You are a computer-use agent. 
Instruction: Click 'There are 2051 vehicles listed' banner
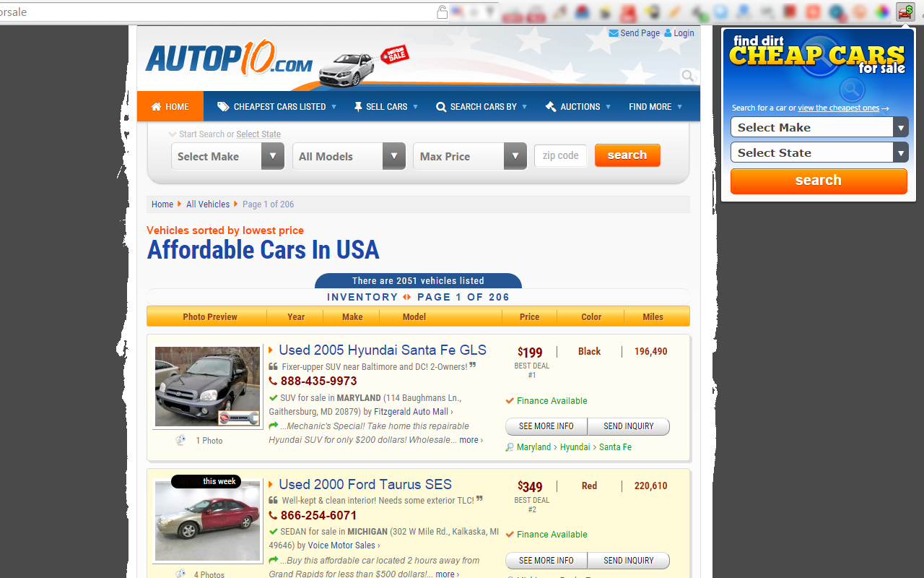(418, 281)
